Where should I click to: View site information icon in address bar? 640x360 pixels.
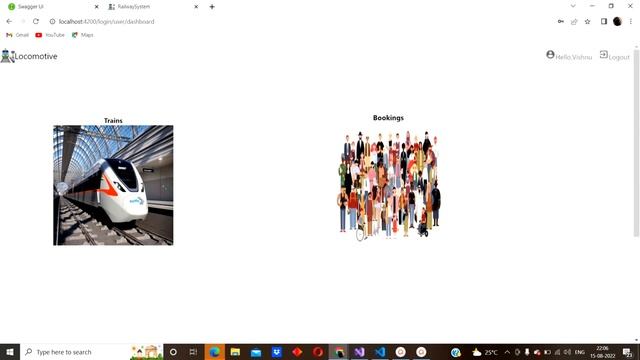[x=52, y=22]
